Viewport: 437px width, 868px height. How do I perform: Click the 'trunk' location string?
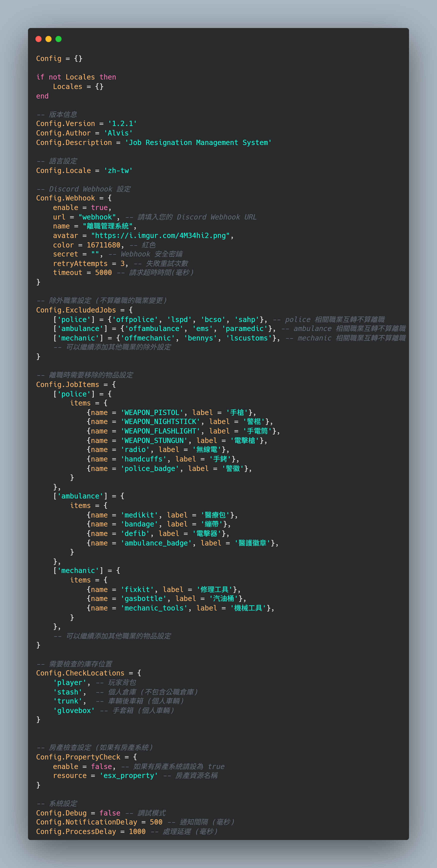click(68, 701)
